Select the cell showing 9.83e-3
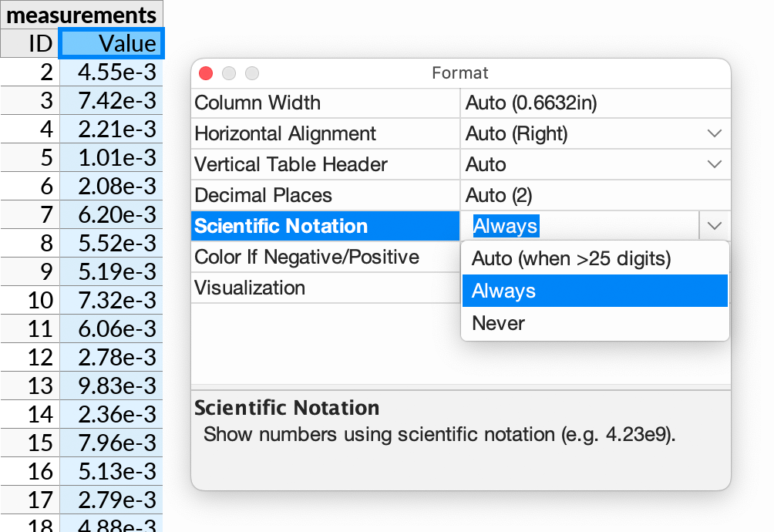Screen dimensions: 774x532 [x=111, y=386]
